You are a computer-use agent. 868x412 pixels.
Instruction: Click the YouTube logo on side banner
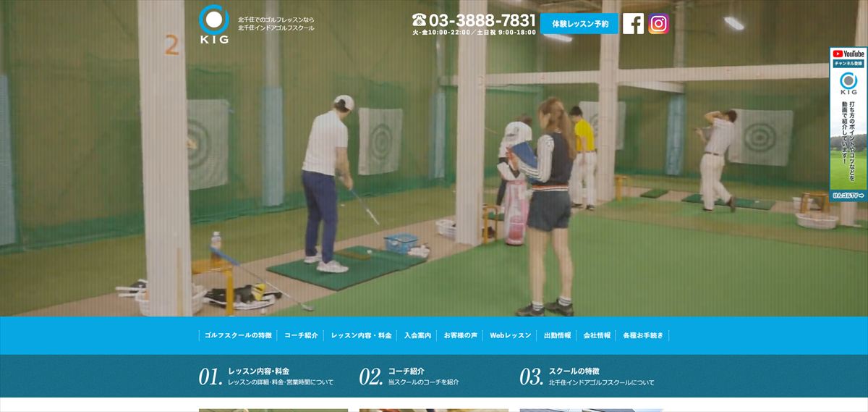click(848, 54)
